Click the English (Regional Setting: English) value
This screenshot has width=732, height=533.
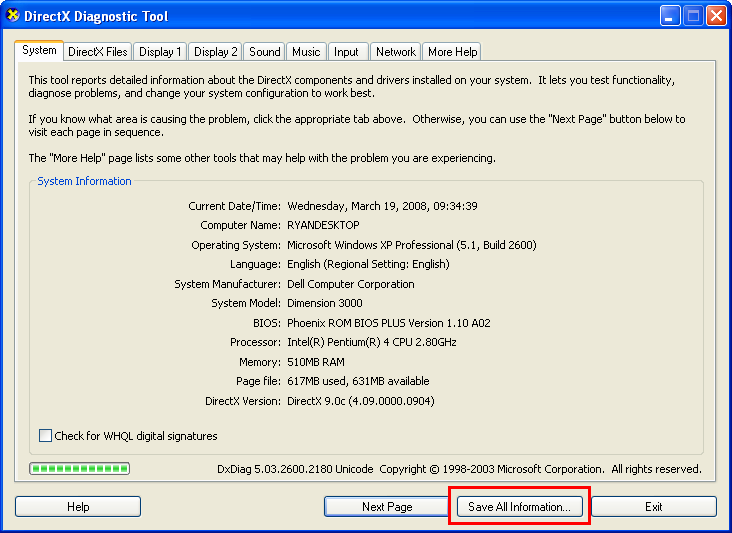[x=368, y=264]
